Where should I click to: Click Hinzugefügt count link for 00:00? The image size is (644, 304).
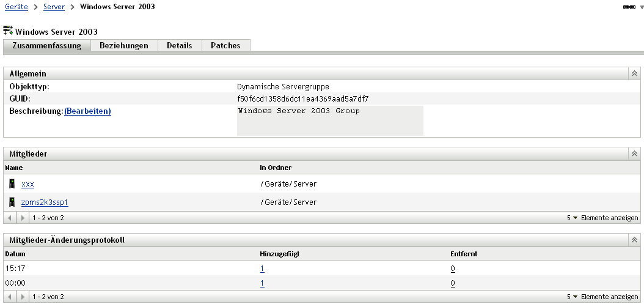[x=262, y=283]
